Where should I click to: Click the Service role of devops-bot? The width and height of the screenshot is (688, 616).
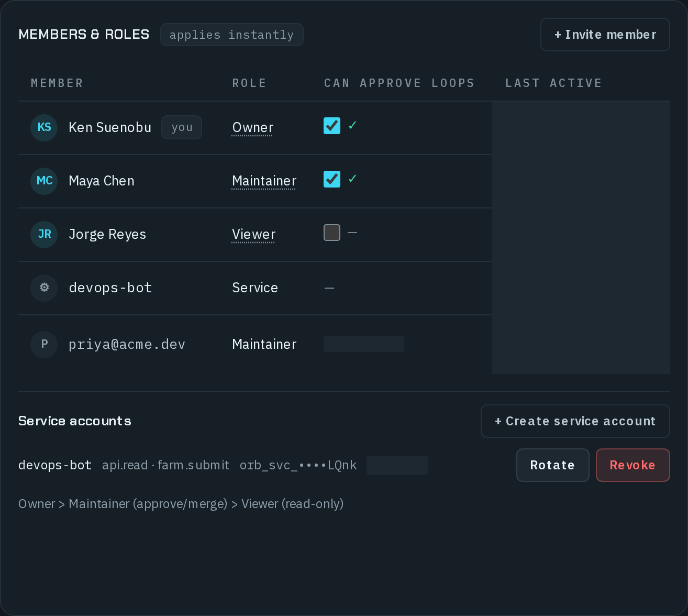coord(255,288)
